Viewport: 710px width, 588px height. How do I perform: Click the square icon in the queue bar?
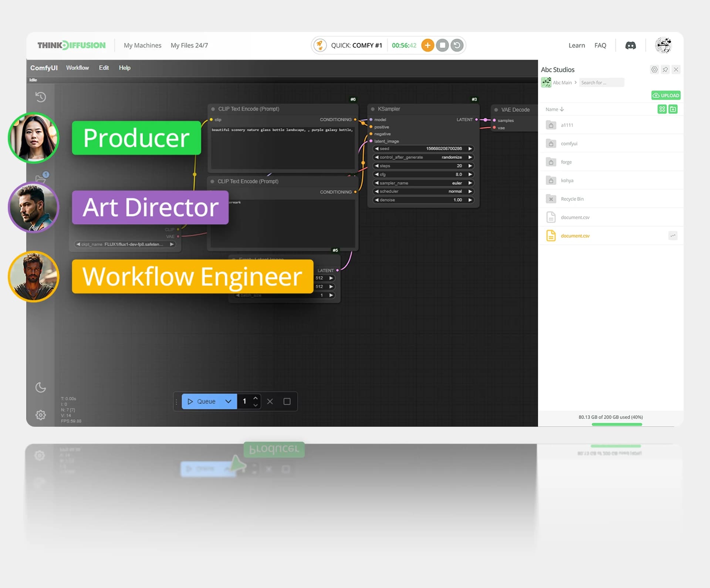pyautogui.click(x=287, y=401)
